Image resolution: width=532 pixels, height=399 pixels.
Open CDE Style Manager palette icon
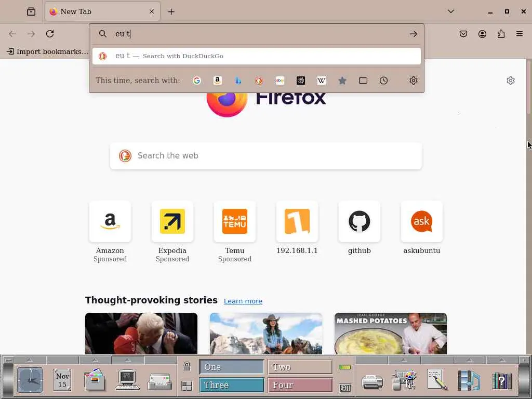click(404, 380)
